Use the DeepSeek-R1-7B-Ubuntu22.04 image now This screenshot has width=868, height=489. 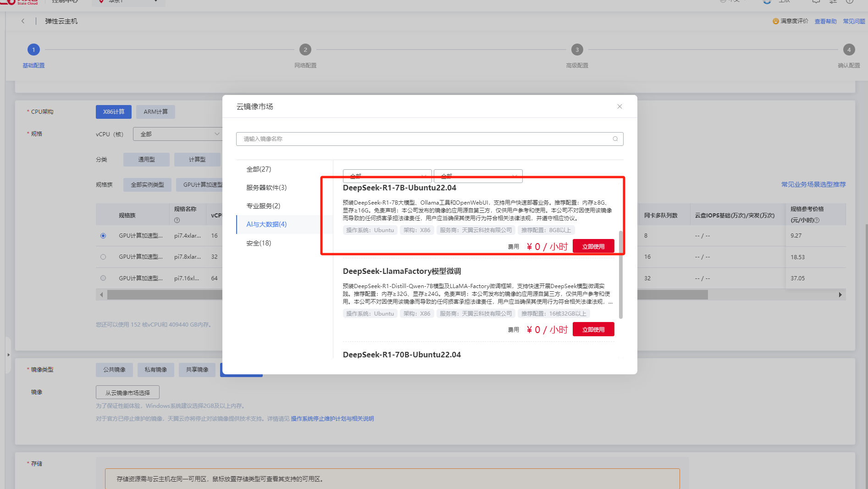coord(593,246)
